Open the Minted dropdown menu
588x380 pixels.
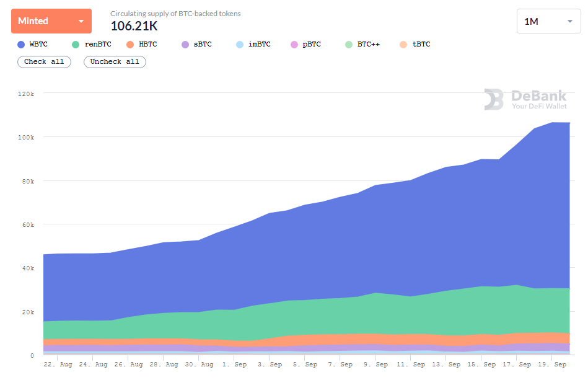coord(51,21)
